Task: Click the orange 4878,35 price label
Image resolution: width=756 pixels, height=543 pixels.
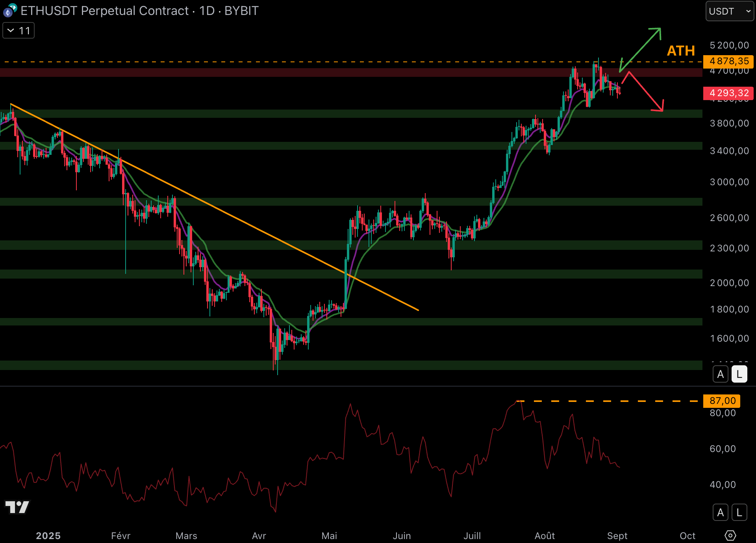Action: 728,61
